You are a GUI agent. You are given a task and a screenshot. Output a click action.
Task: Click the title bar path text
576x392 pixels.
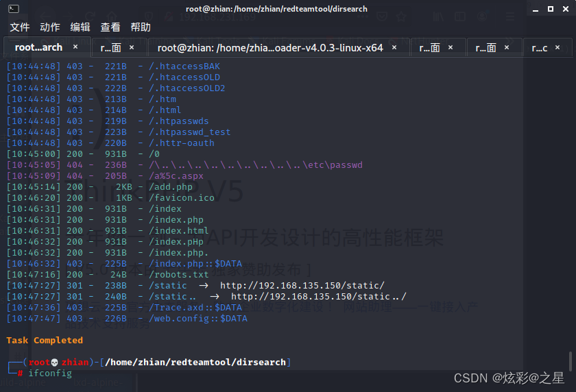coord(276,9)
